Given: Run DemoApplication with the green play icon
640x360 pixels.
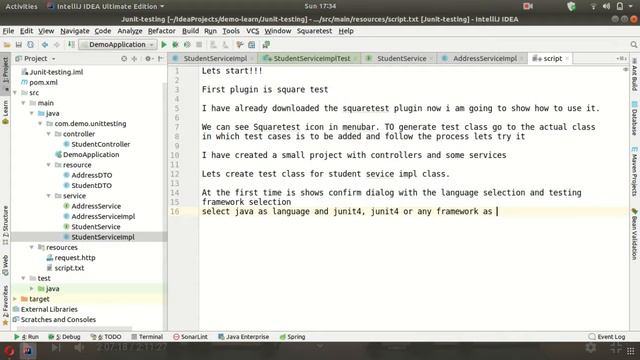Looking at the screenshot, I should point(164,44).
